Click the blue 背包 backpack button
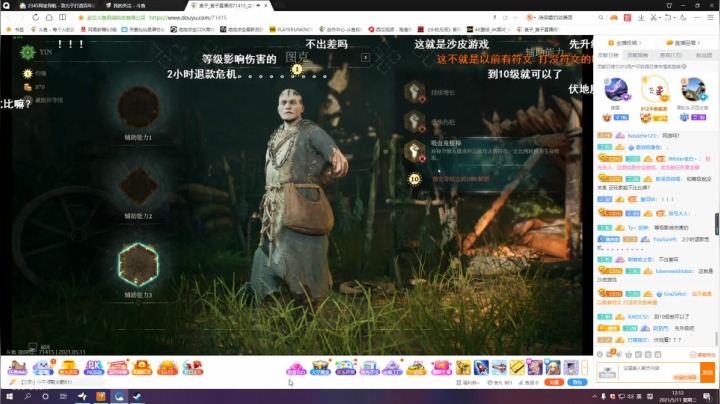 [577, 382]
